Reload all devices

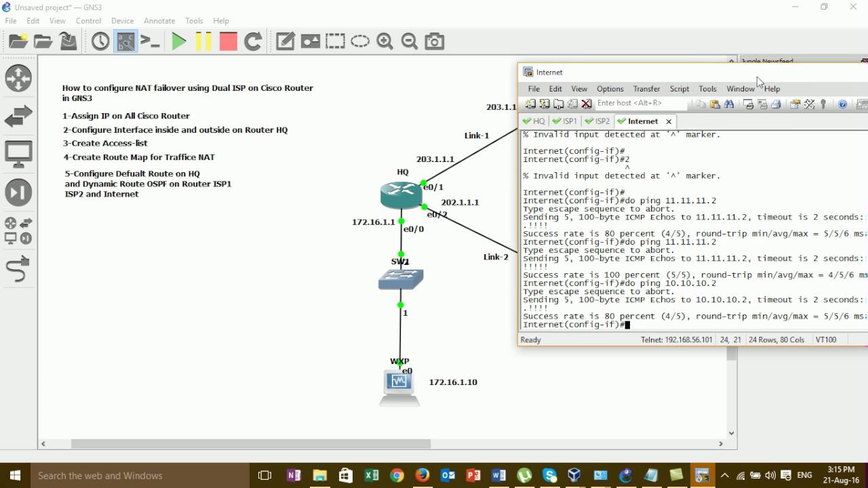[253, 41]
